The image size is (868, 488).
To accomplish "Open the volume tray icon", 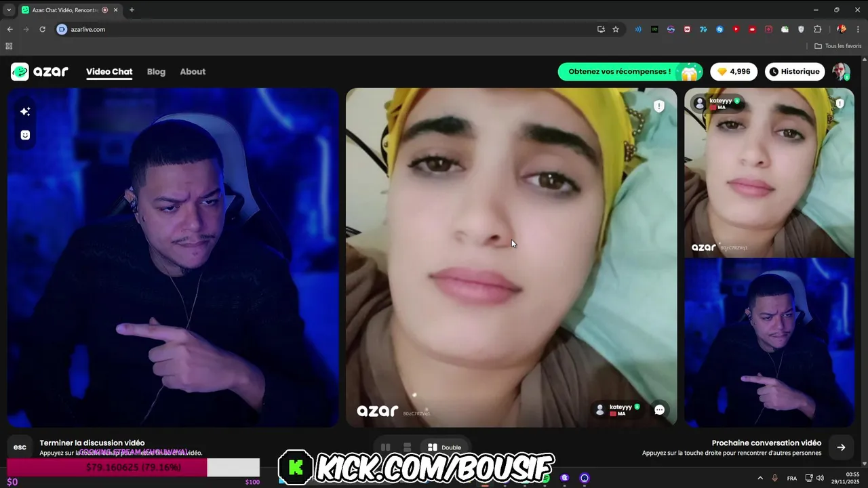I will [820, 479].
